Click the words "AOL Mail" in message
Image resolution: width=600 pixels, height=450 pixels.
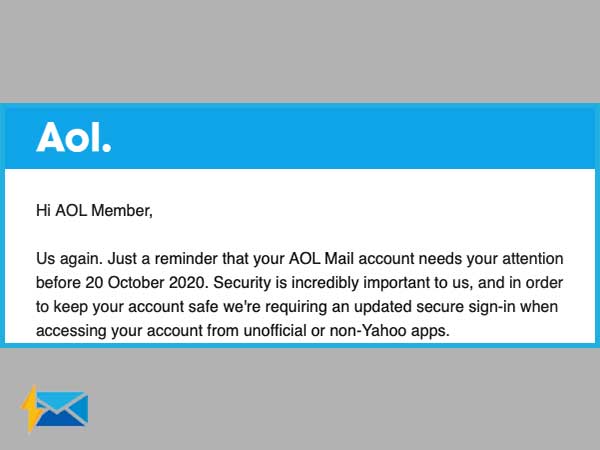(321, 259)
